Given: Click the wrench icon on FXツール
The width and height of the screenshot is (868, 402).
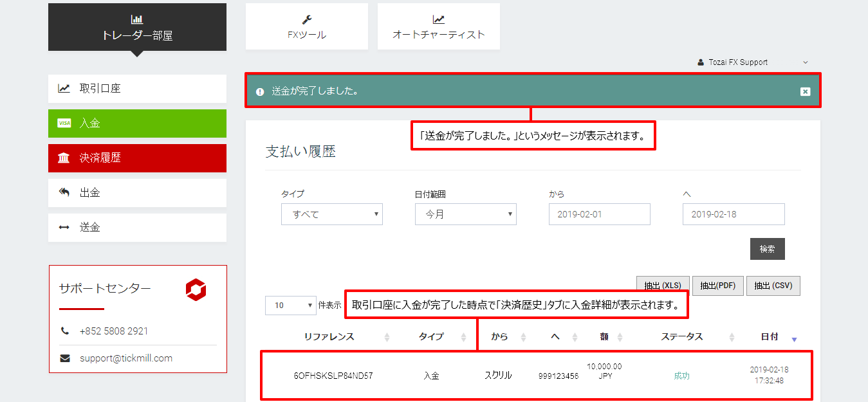Looking at the screenshot, I should click(x=307, y=19).
